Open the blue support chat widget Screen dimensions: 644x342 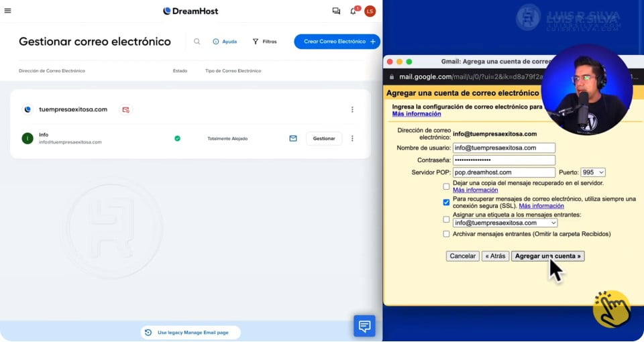point(364,326)
